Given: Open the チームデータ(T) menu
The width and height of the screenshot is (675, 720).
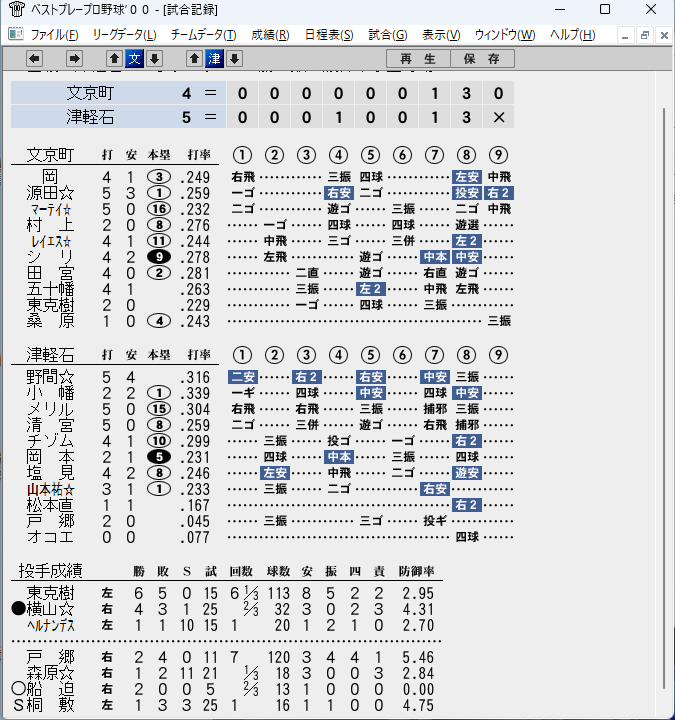Looking at the screenshot, I should point(203,35).
